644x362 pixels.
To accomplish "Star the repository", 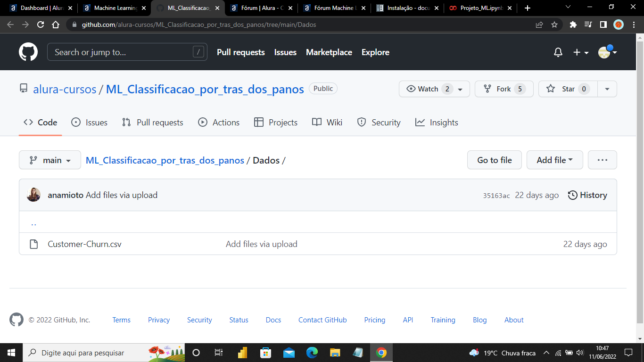I will (x=568, y=89).
